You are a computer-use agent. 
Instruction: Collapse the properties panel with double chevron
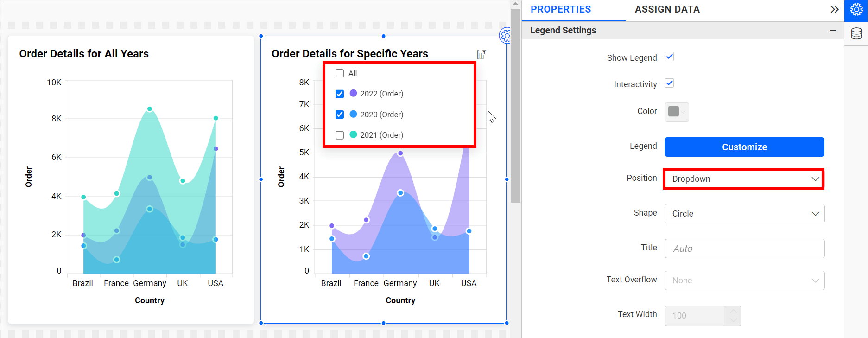(x=834, y=10)
